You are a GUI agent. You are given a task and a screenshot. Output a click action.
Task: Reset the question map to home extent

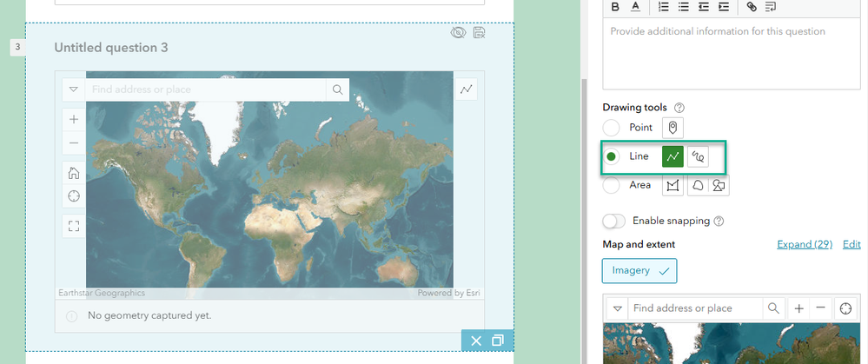pyautogui.click(x=74, y=173)
